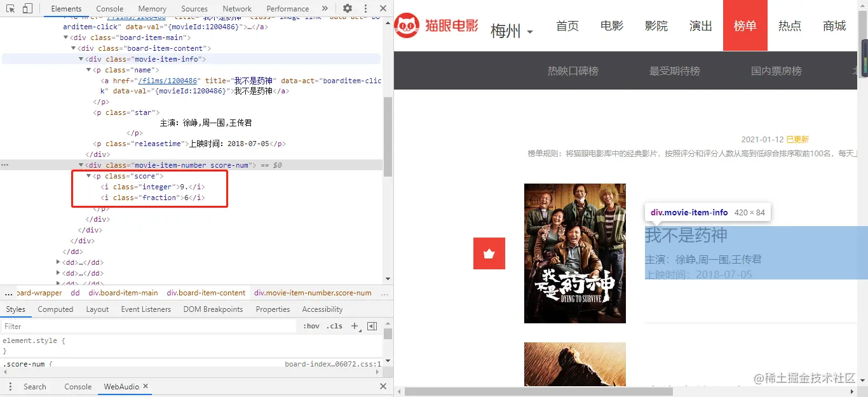Go to 商城 in site navigation
This screenshot has width=868, height=397.
click(x=834, y=26)
